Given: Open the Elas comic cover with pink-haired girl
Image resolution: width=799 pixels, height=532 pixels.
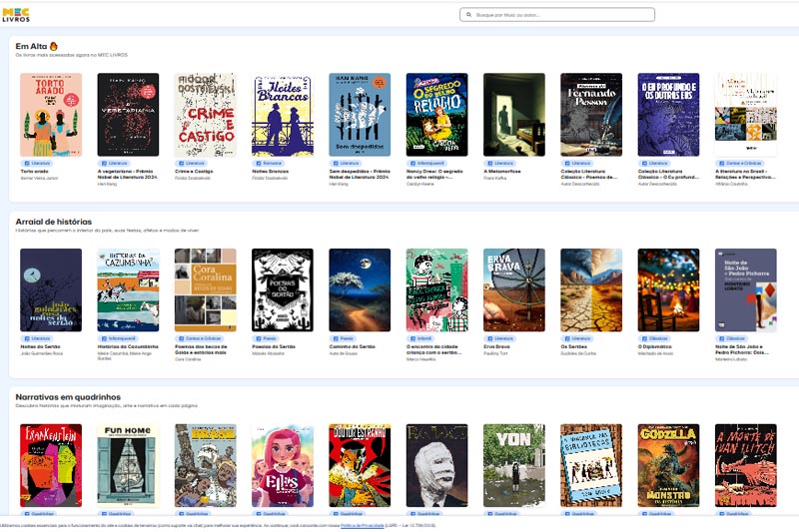Looking at the screenshot, I should click(283, 465).
